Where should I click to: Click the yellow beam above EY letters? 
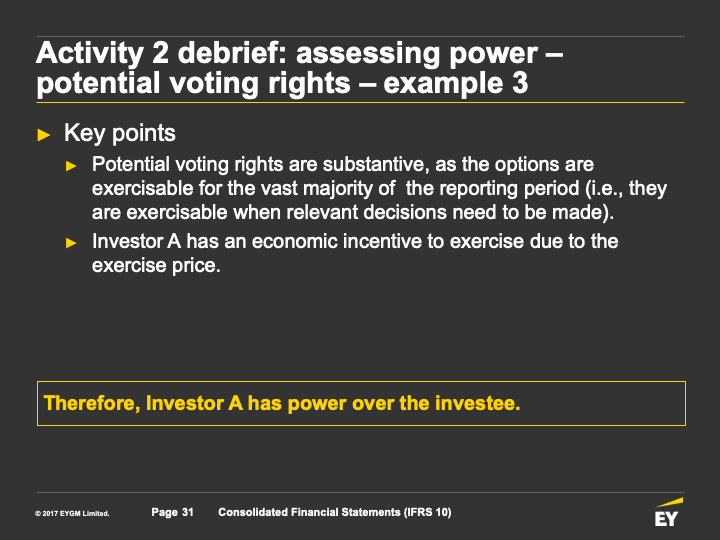click(670, 502)
